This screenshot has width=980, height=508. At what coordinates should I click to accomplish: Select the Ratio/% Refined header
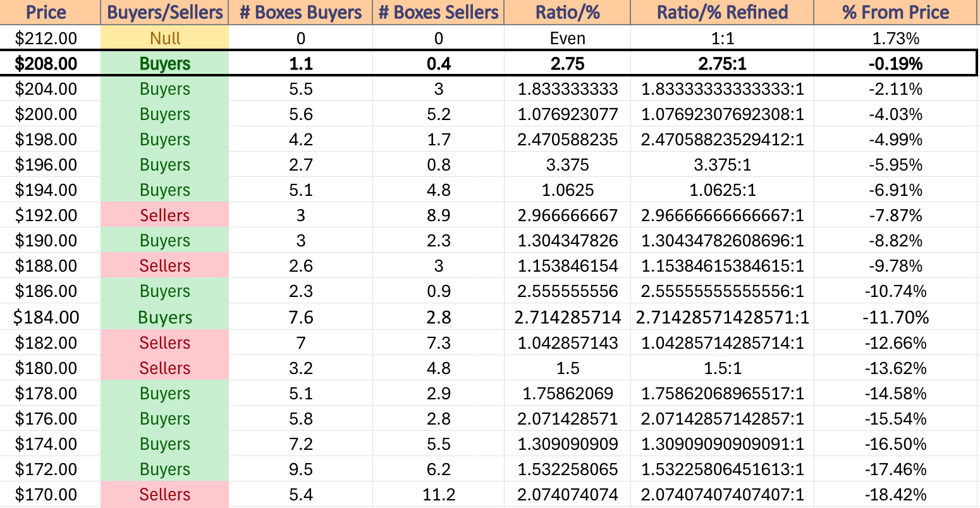[722, 12]
